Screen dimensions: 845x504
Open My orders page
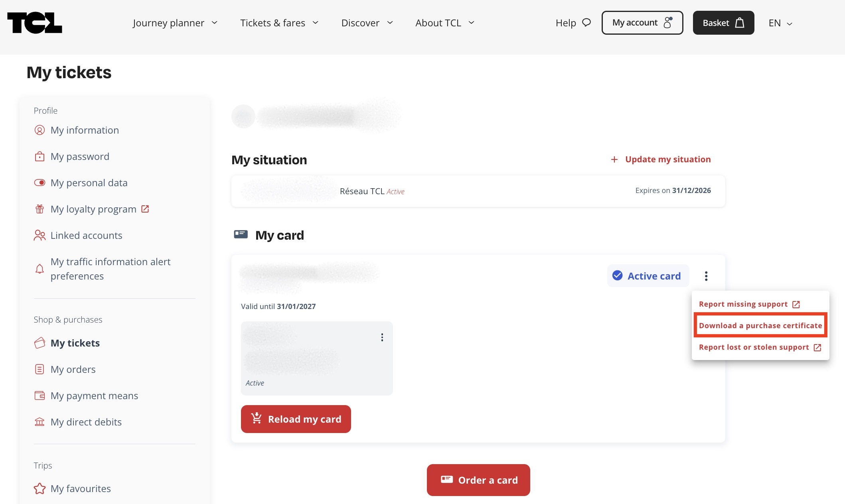73,369
